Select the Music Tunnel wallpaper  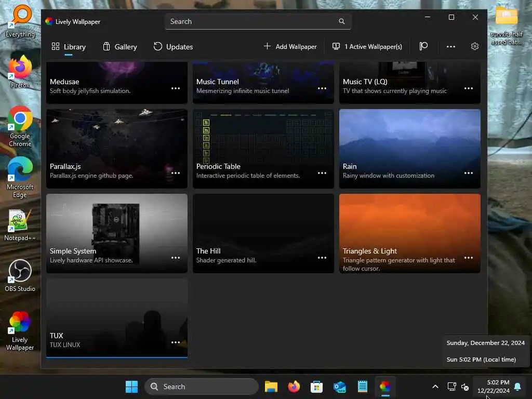pyautogui.click(x=263, y=83)
